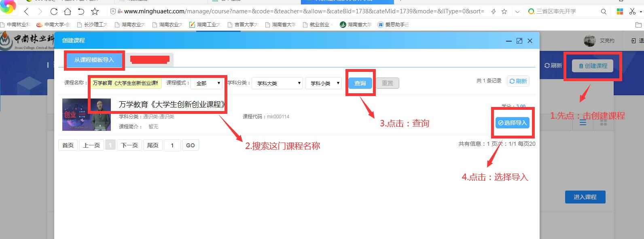The image size is (644, 239).
Task: Click the scissors screenshot tool icon
Action: 633,11
